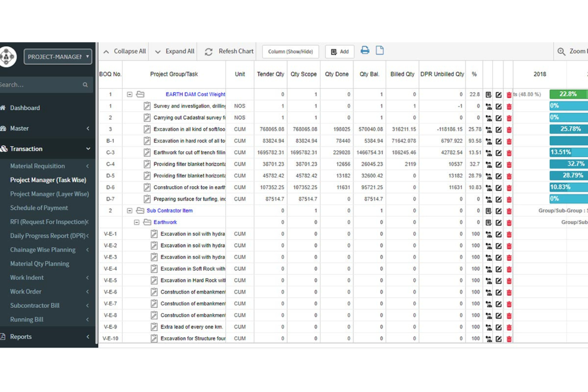Edit the V-E-10 Excavation for Structure task
This screenshot has height=392, width=588.
pyautogui.click(x=499, y=339)
